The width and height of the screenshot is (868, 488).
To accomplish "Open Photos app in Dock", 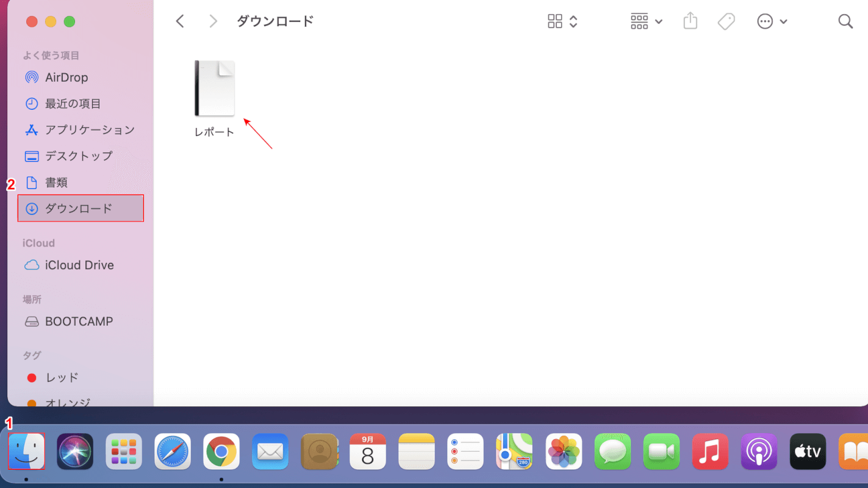I will coord(564,451).
